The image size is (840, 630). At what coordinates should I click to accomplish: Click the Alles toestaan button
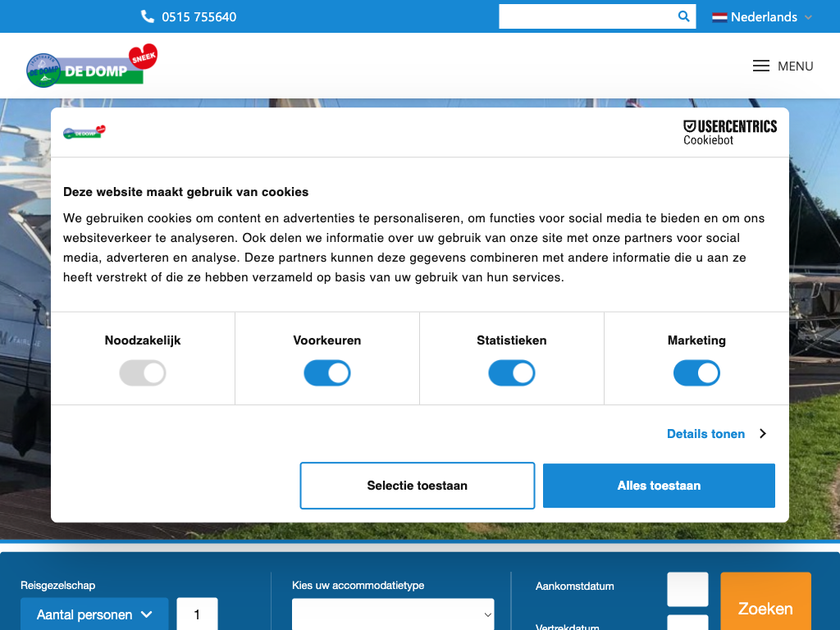coord(659,486)
